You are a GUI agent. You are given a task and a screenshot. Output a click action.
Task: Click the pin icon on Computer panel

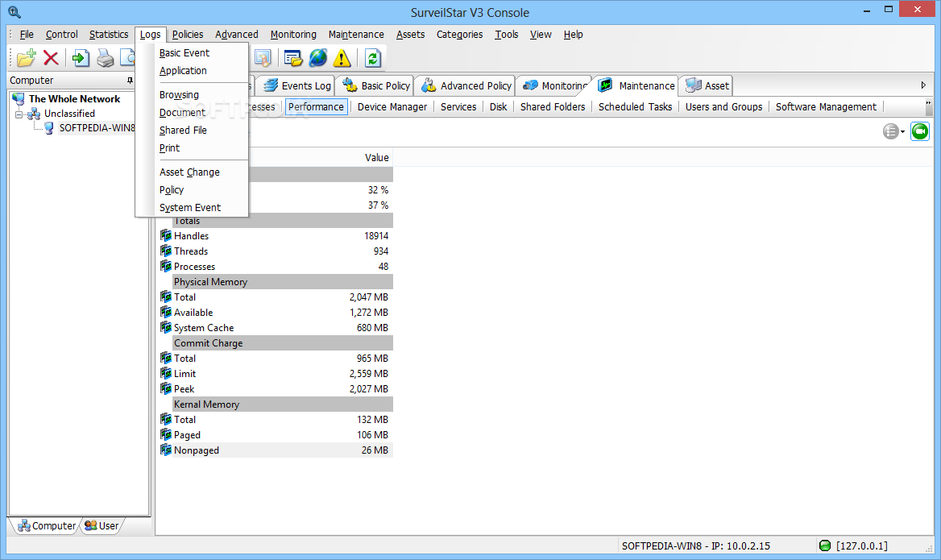pyautogui.click(x=130, y=80)
